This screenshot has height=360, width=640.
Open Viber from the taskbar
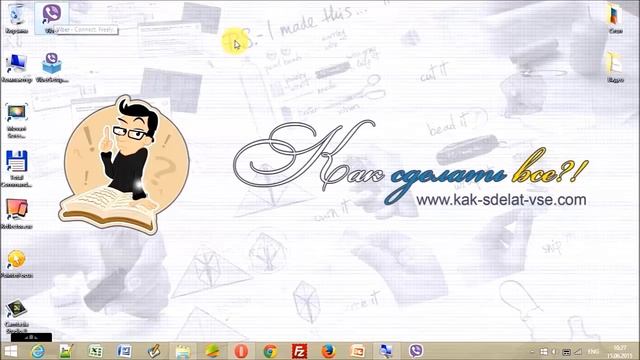(416, 351)
